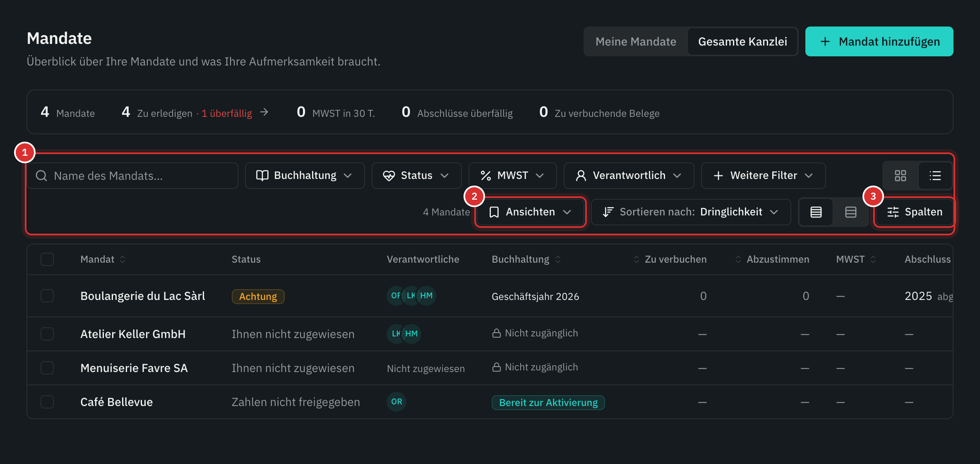
Task: Open the Status filter dropdown
Action: (x=416, y=176)
